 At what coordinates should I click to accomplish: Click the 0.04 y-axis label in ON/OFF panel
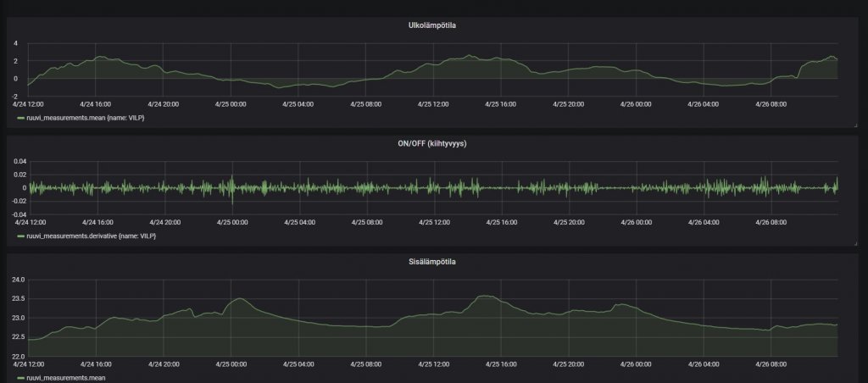[18, 160]
